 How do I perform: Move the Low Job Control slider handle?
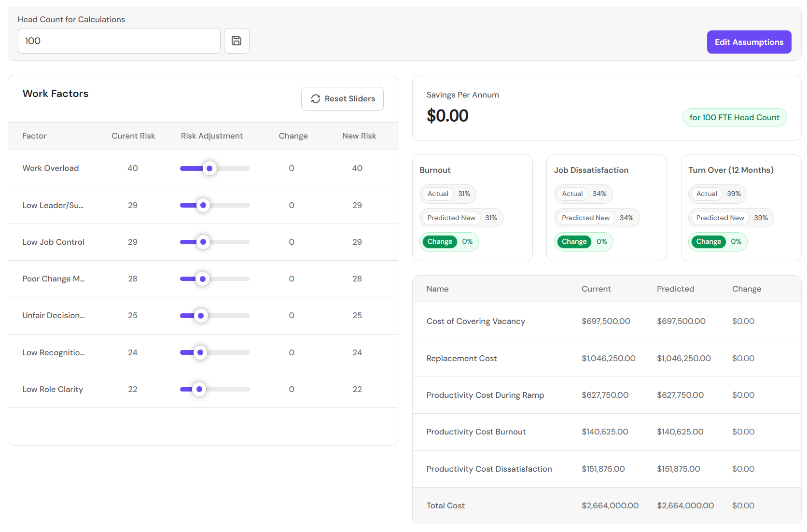click(x=203, y=242)
